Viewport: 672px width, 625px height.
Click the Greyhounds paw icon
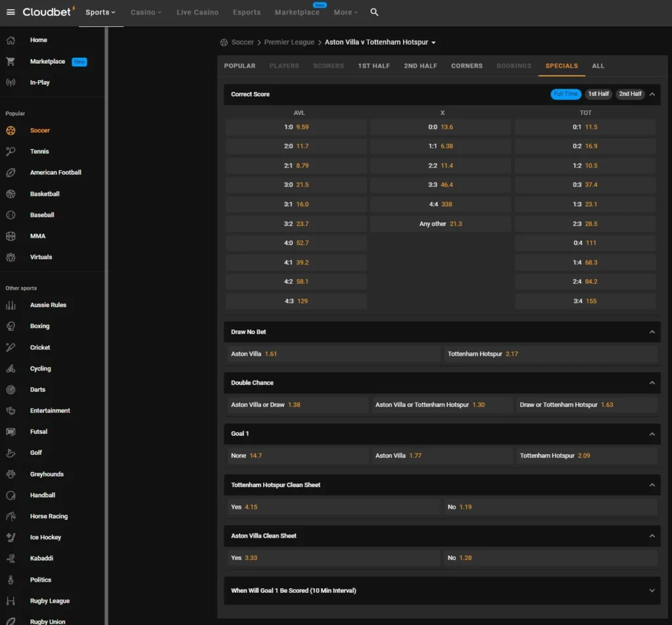click(x=10, y=474)
